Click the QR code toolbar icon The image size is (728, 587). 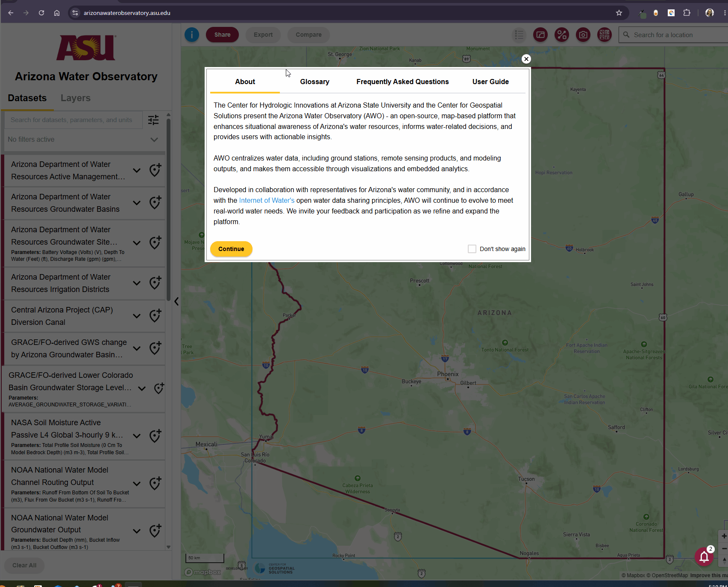pyautogui.click(x=605, y=35)
